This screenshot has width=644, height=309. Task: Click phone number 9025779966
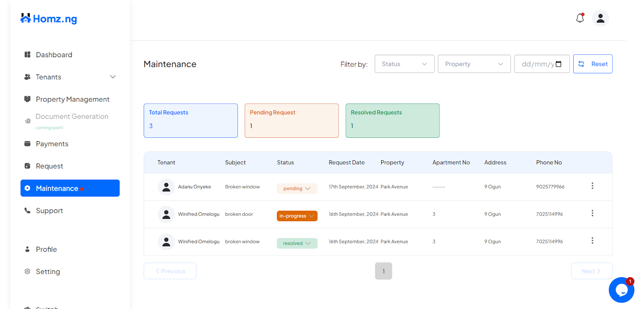coord(550,187)
